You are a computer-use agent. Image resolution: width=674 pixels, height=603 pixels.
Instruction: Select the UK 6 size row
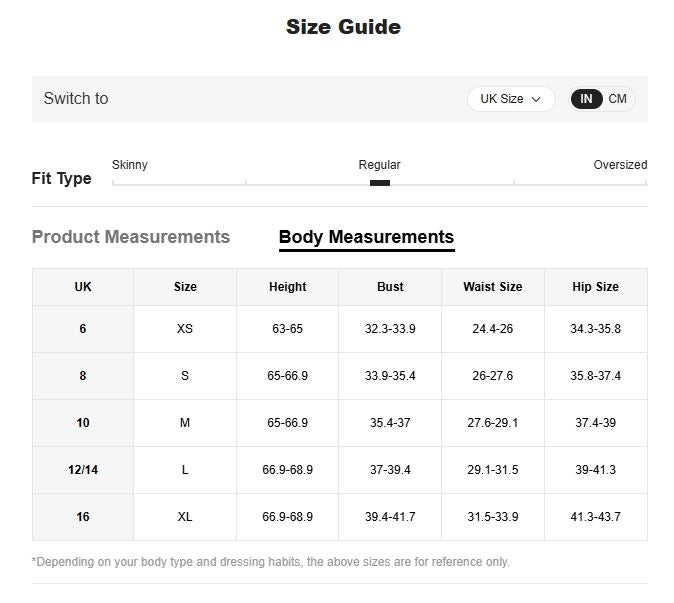(x=83, y=329)
